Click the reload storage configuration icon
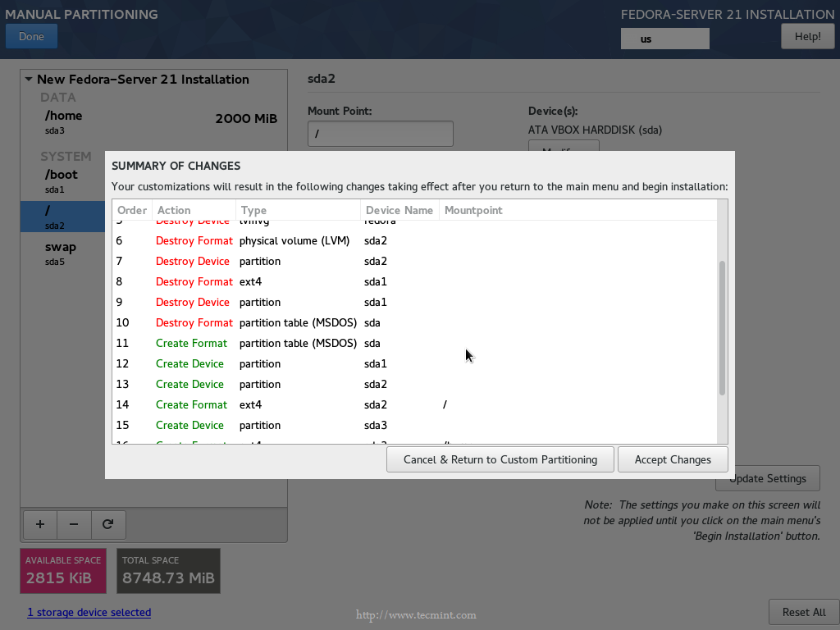The image size is (840, 630). click(x=108, y=524)
